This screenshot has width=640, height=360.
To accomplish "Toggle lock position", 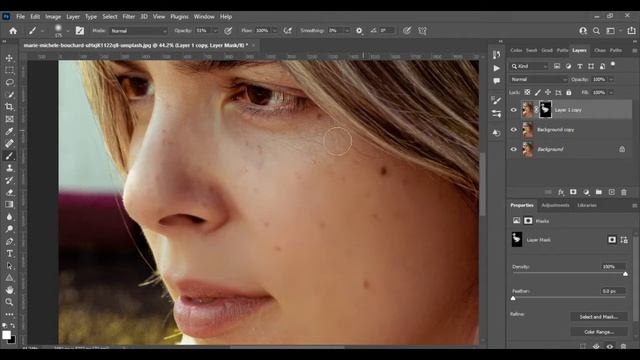I will click(x=548, y=93).
